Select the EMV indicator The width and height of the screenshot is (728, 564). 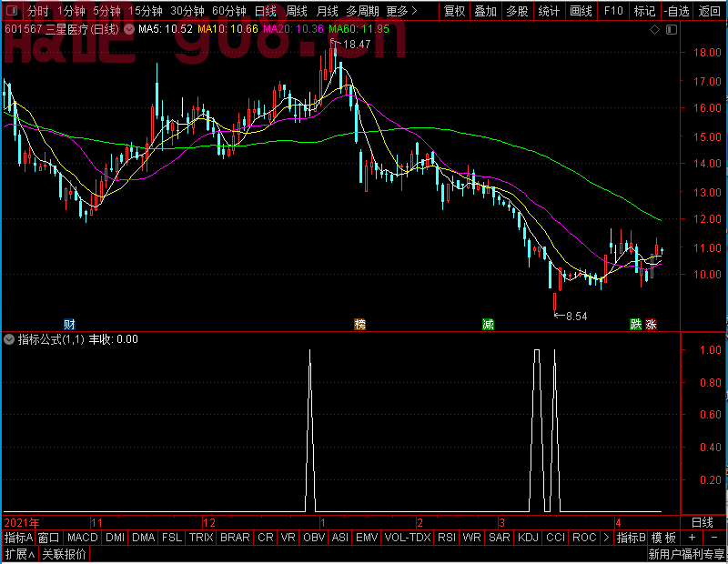coord(367,538)
